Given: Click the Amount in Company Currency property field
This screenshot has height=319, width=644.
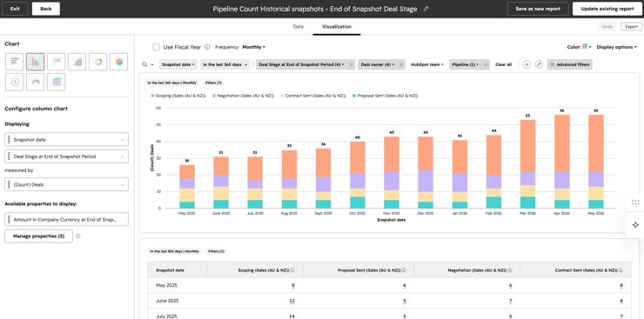Looking at the screenshot, I should pos(66,219).
